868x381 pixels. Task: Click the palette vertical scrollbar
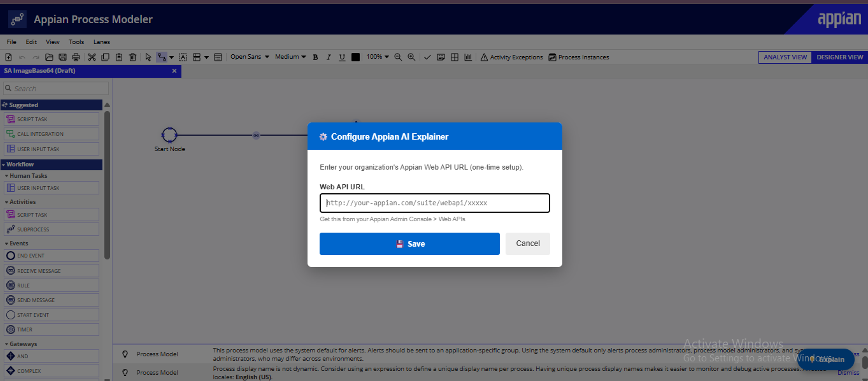click(x=107, y=185)
